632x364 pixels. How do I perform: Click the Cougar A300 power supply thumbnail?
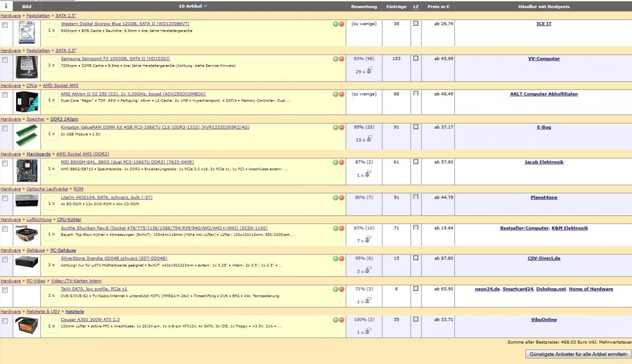pyautogui.click(x=26, y=326)
